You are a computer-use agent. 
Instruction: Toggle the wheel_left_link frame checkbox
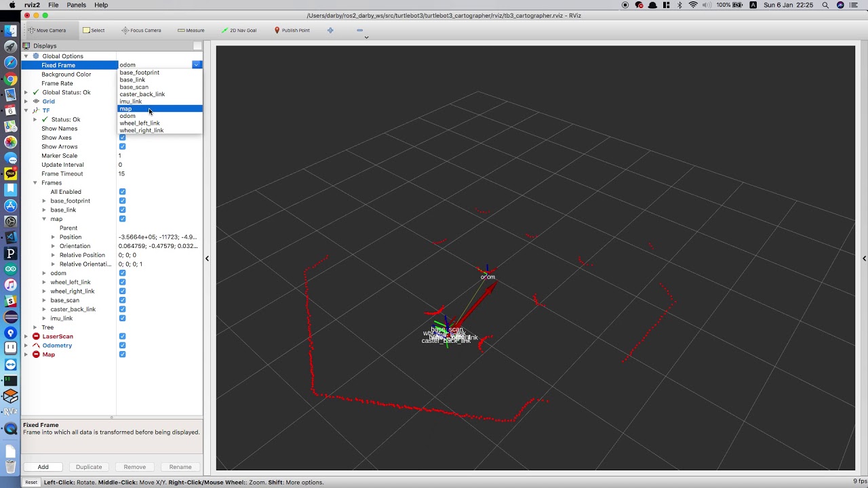[x=122, y=282]
